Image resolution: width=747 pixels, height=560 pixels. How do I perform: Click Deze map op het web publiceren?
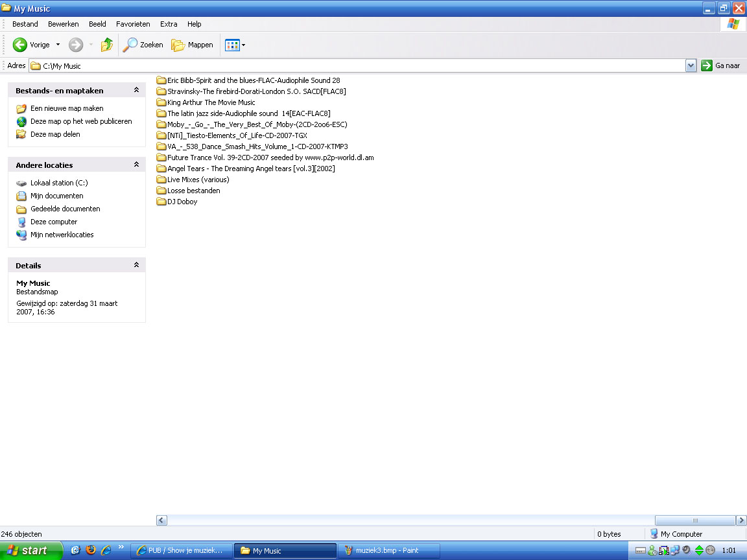click(x=81, y=121)
